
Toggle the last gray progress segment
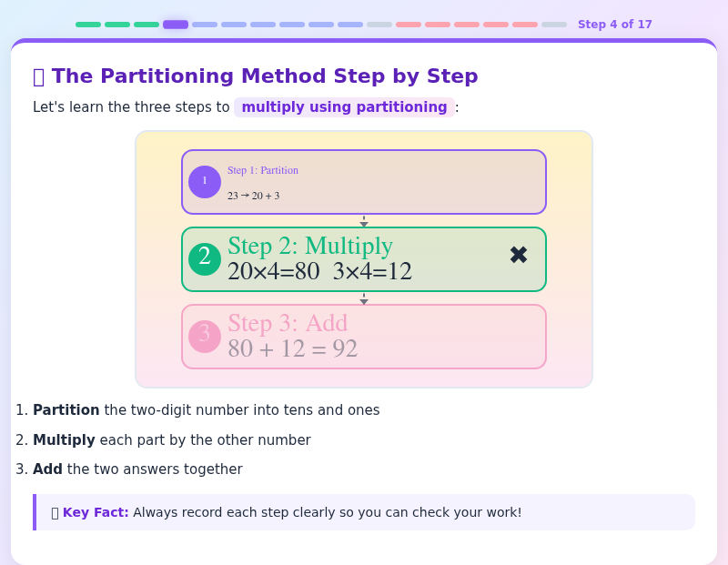[x=554, y=25]
